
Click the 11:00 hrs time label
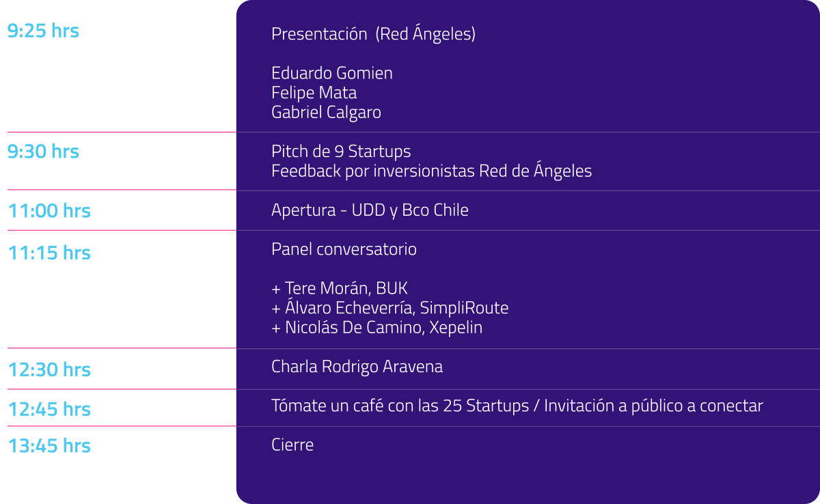click(49, 210)
